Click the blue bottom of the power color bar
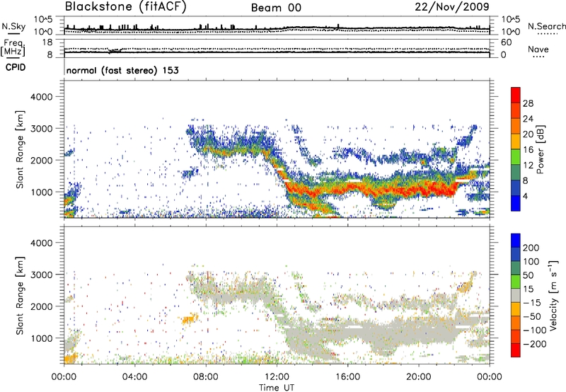566x392 pixels. point(516,203)
